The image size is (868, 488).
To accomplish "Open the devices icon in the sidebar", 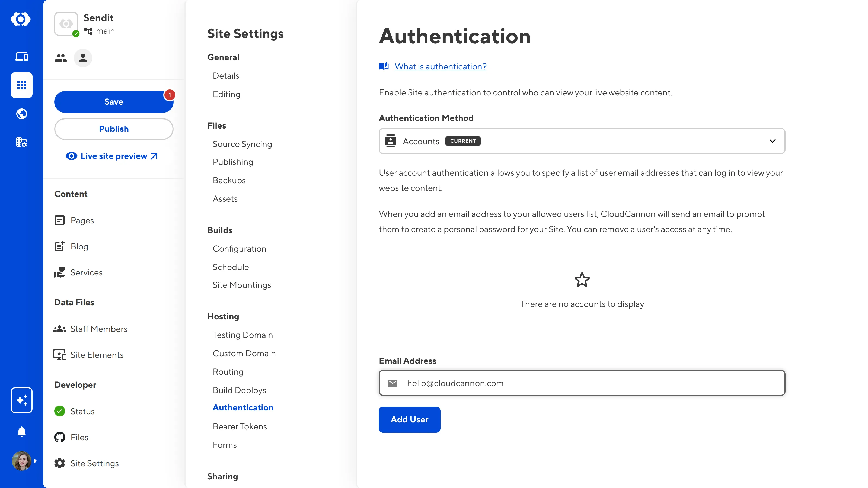I will (22, 57).
